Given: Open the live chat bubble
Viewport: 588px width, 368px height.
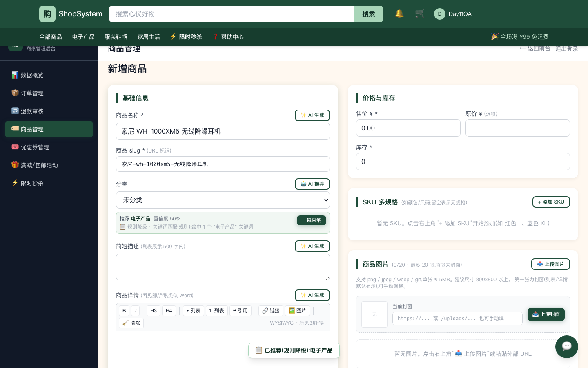Looking at the screenshot, I should pos(567,347).
